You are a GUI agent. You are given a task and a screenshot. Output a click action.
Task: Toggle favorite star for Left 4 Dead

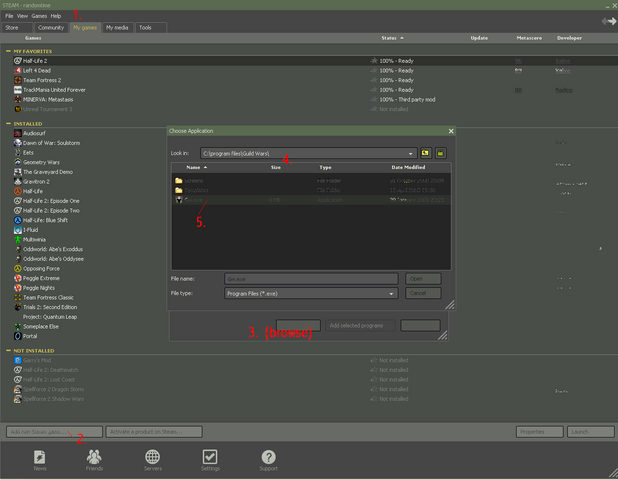click(374, 71)
